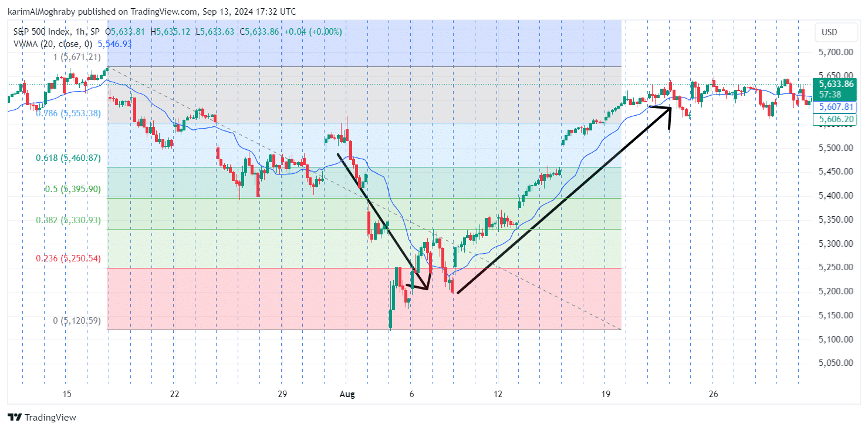The image size is (868, 430).
Task: Click the green current price tag 5,633.86
Action: point(835,89)
